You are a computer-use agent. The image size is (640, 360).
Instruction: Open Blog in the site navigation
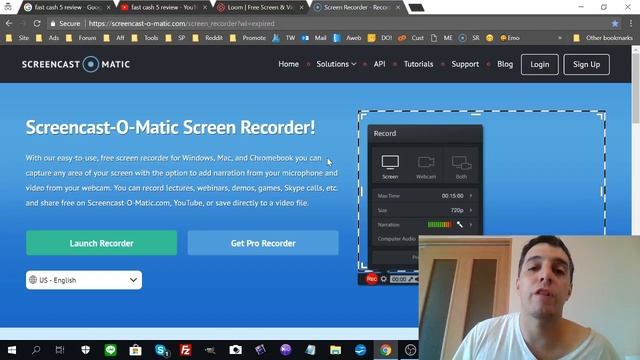pos(505,64)
